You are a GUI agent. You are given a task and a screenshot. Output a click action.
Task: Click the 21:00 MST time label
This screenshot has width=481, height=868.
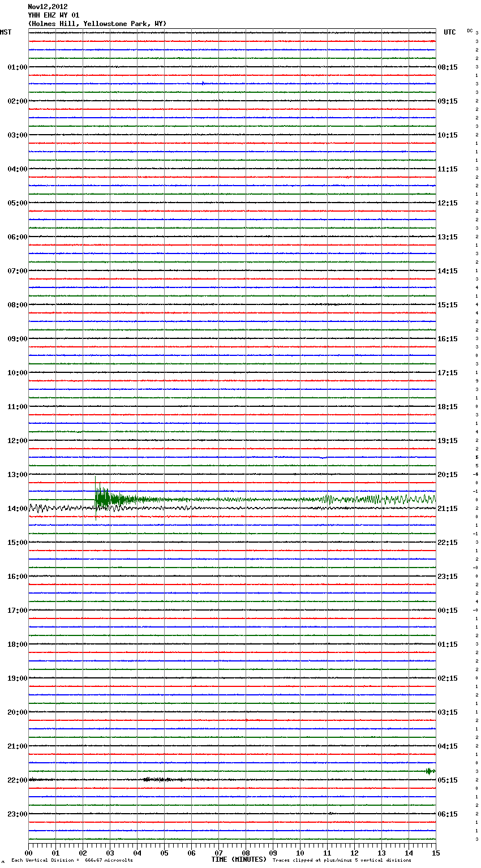point(18,746)
